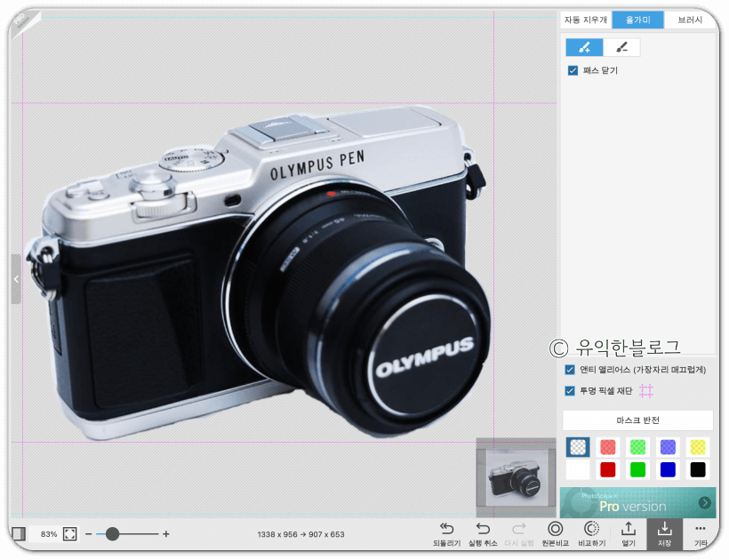Click the fit-to-screen zoom icon
This screenshot has height=560, width=729.
69,534
